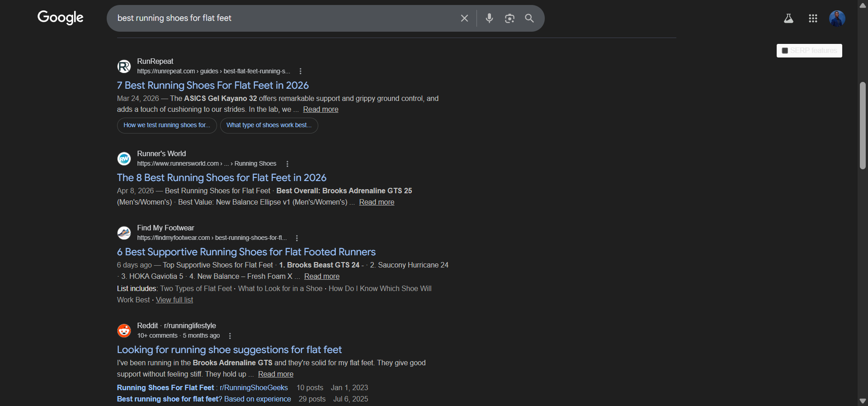The image size is (868, 406).
Task: Click the '10 posts' count text
Action: click(310, 387)
